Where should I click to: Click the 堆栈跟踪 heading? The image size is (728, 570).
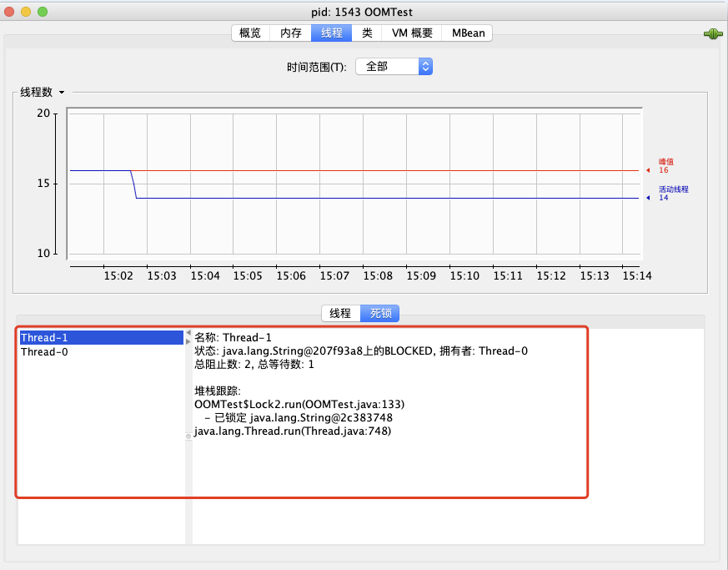coord(218,391)
